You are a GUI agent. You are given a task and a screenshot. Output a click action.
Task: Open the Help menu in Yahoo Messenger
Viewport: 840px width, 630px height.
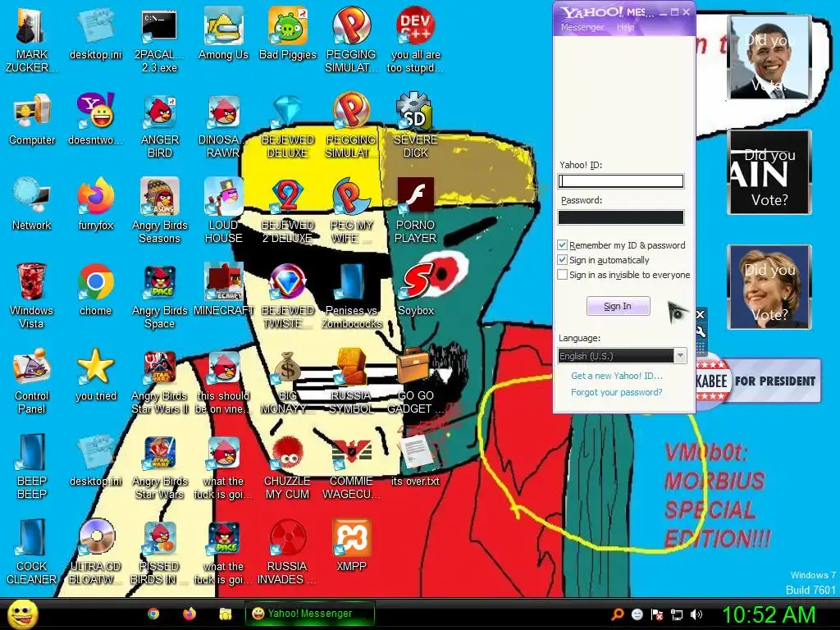click(625, 27)
